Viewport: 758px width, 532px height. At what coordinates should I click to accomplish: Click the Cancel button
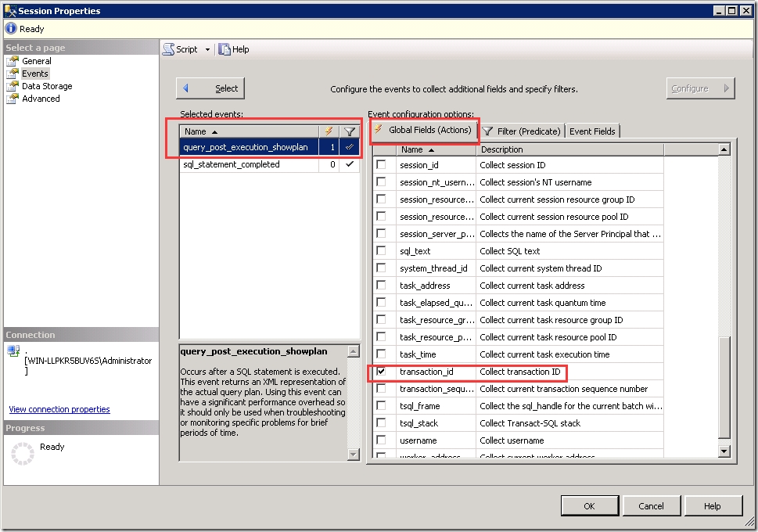(x=651, y=506)
